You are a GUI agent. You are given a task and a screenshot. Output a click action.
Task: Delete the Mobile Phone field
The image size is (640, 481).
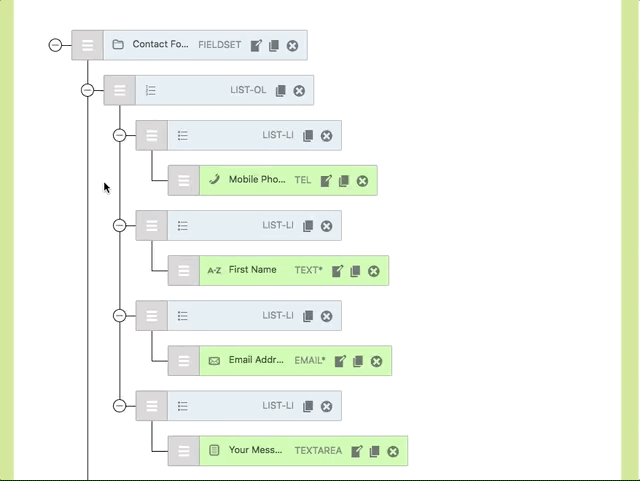point(362,181)
